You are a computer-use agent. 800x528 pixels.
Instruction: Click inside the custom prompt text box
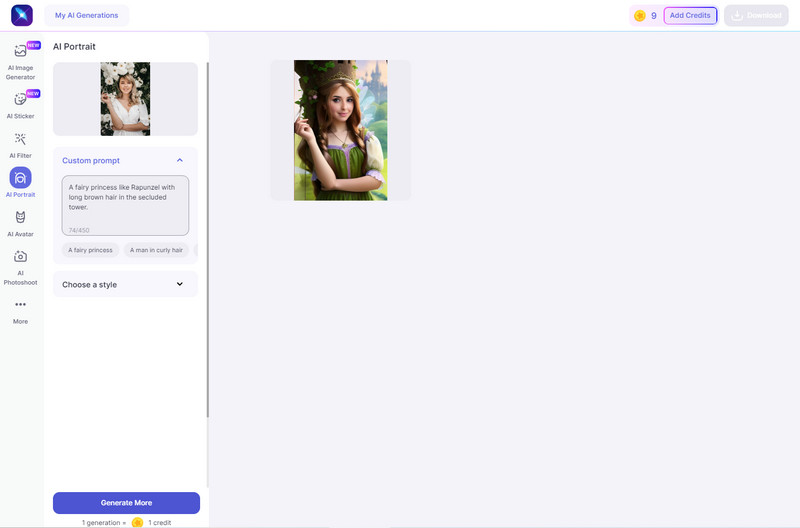pos(125,200)
